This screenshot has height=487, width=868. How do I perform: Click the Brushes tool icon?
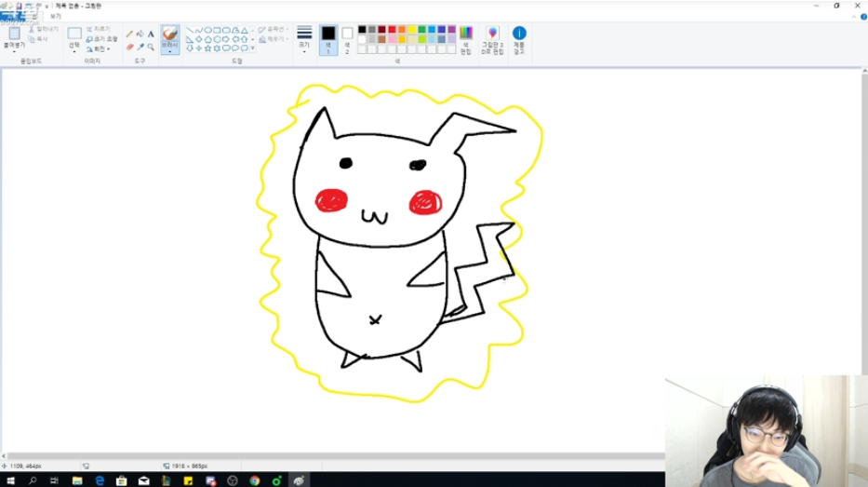pos(170,34)
